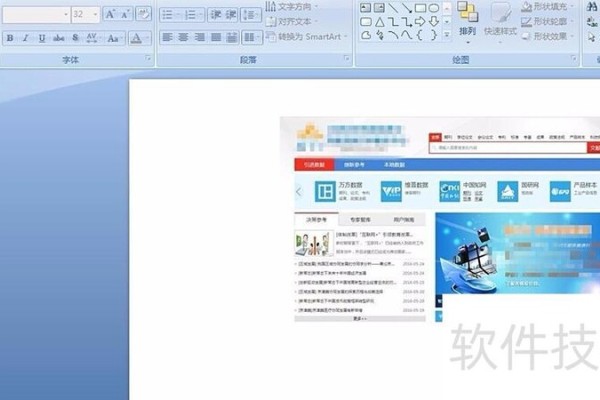Open the 形状轮廓 Shape Outline menu
Screen dimensions: 600x400
tap(548, 21)
